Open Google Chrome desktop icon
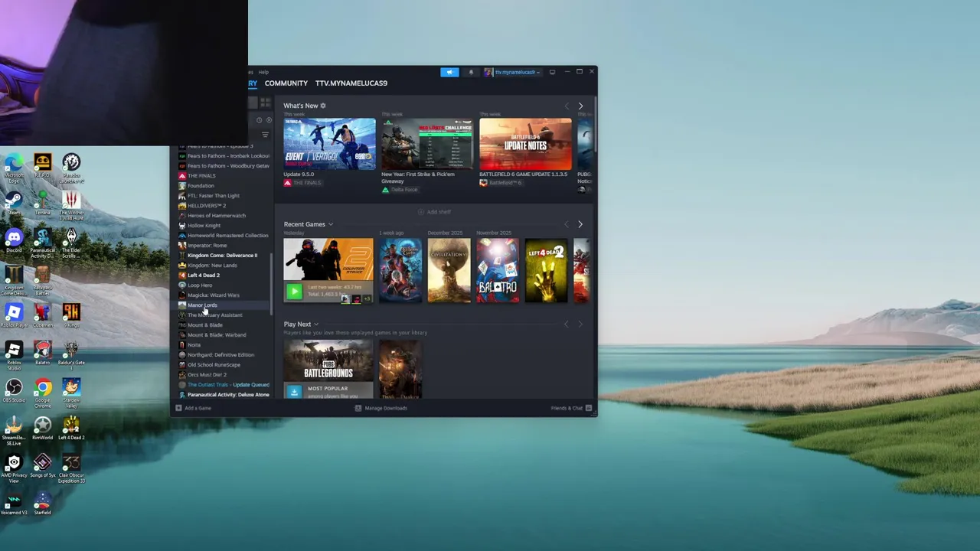 (43, 392)
